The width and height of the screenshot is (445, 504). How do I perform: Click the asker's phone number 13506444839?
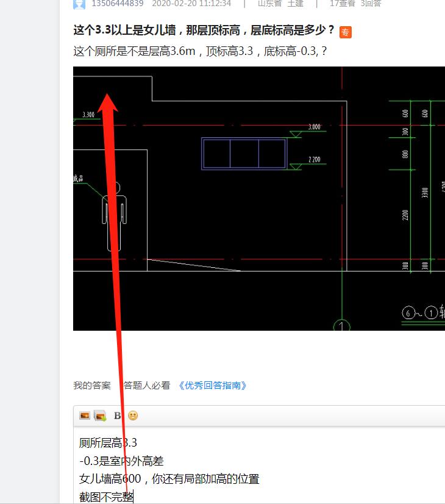(118, 4)
